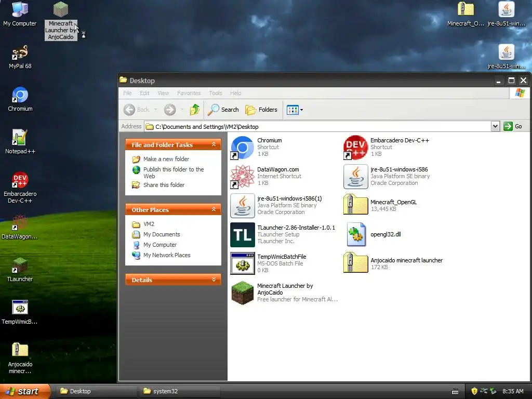Select the TLauncher-2.86-Installer-1.0.1 file

tap(283, 235)
